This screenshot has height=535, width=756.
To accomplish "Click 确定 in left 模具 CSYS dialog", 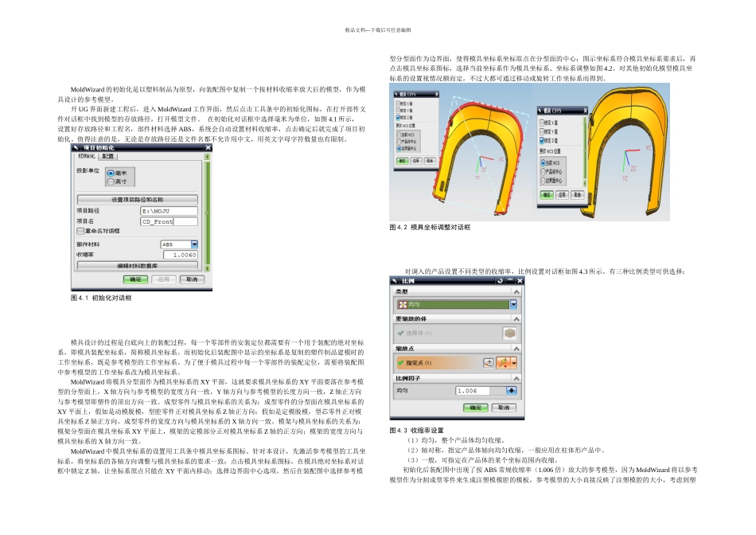I will (x=402, y=161).
